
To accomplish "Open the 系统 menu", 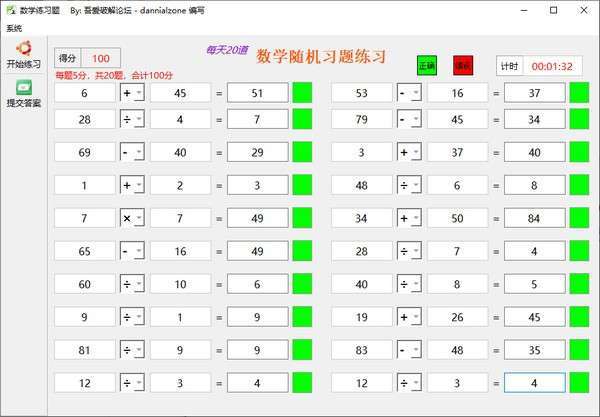I will 14,28.
